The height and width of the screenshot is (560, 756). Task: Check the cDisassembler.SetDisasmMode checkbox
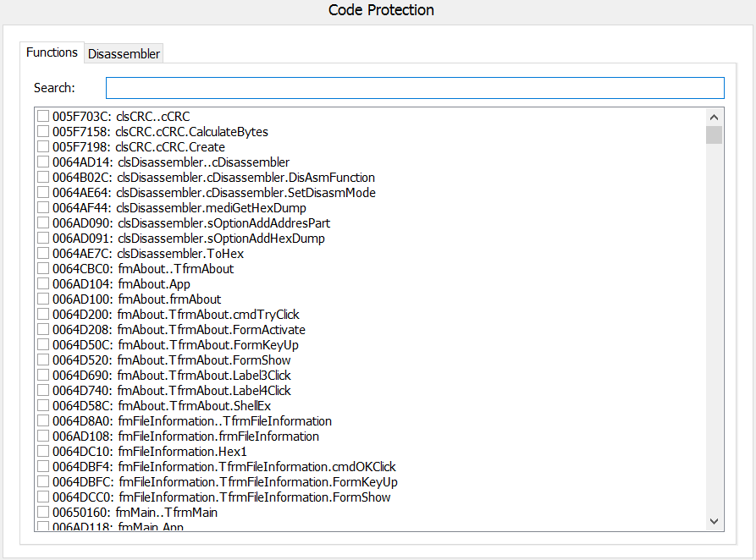(x=43, y=192)
